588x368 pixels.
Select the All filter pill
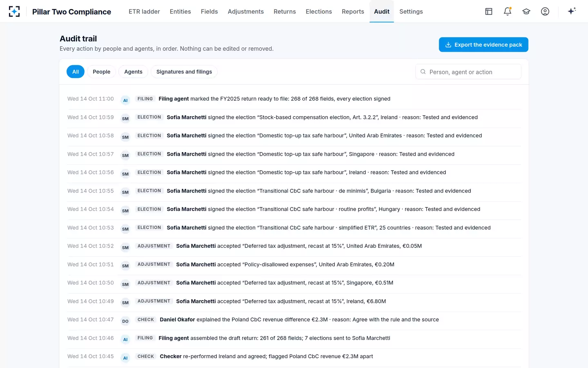tap(76, 72)
